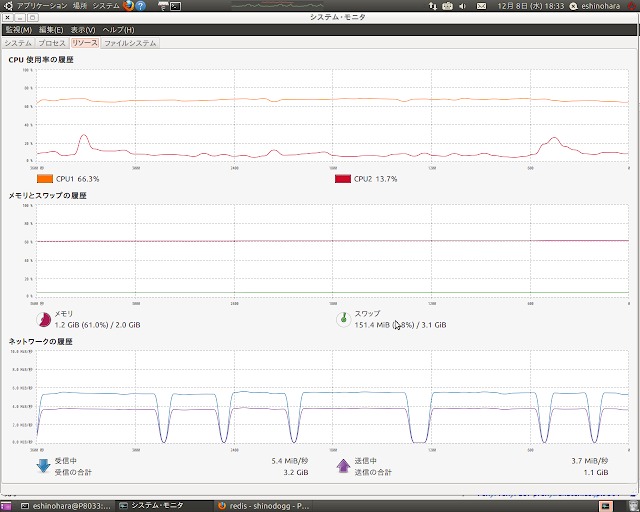Screen dimensions: 640x512
Task: Open the システム menu in top panel
Action: click(106, 6)
